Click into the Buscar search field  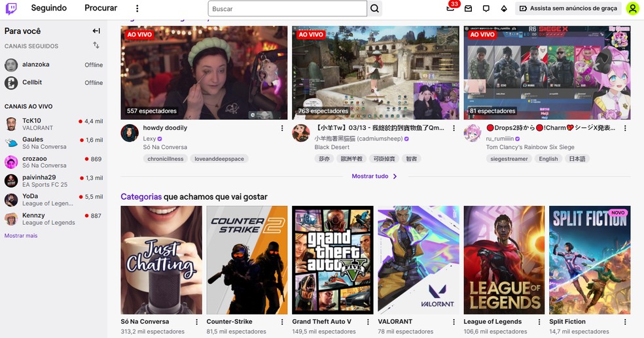pos(287,8)
